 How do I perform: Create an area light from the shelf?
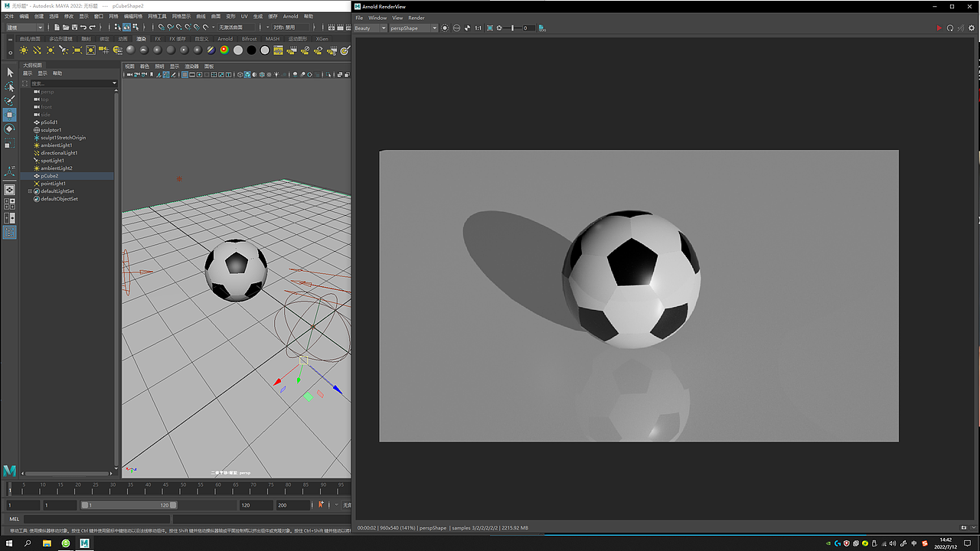pos(77,50)
